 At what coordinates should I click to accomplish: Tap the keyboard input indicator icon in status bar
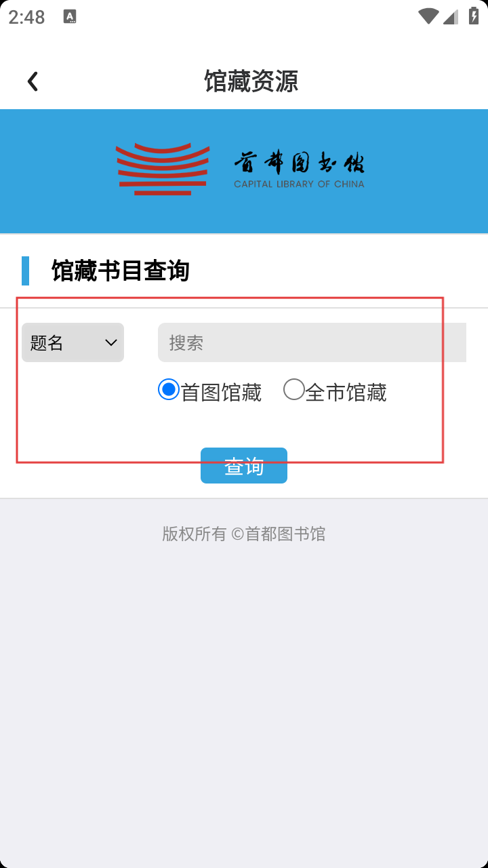(70, 17)
